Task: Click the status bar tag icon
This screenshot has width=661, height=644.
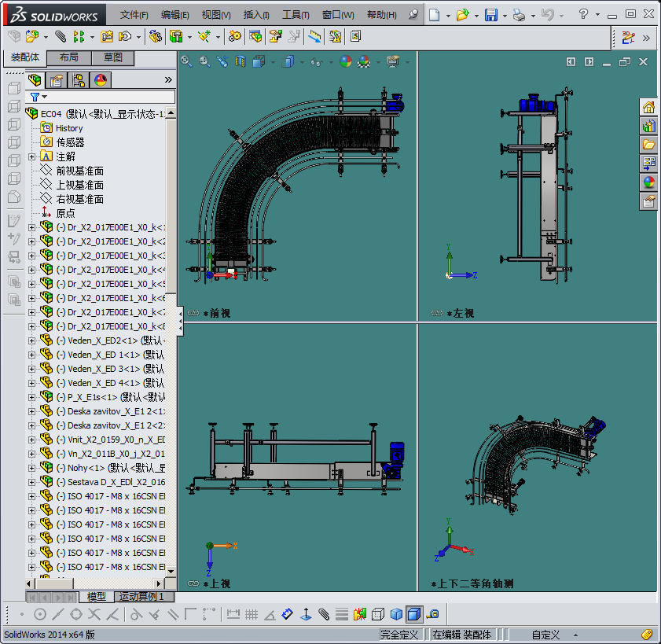Action: coord(647,635)
